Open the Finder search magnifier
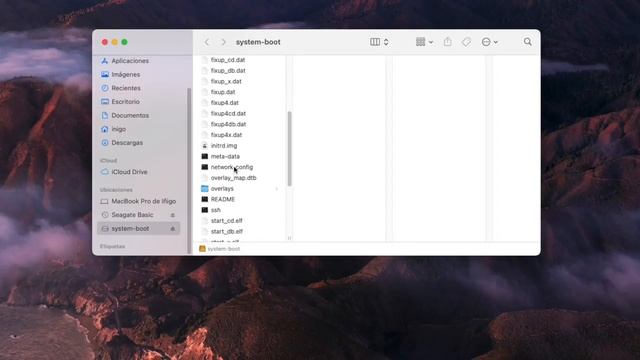 point(527,42)
